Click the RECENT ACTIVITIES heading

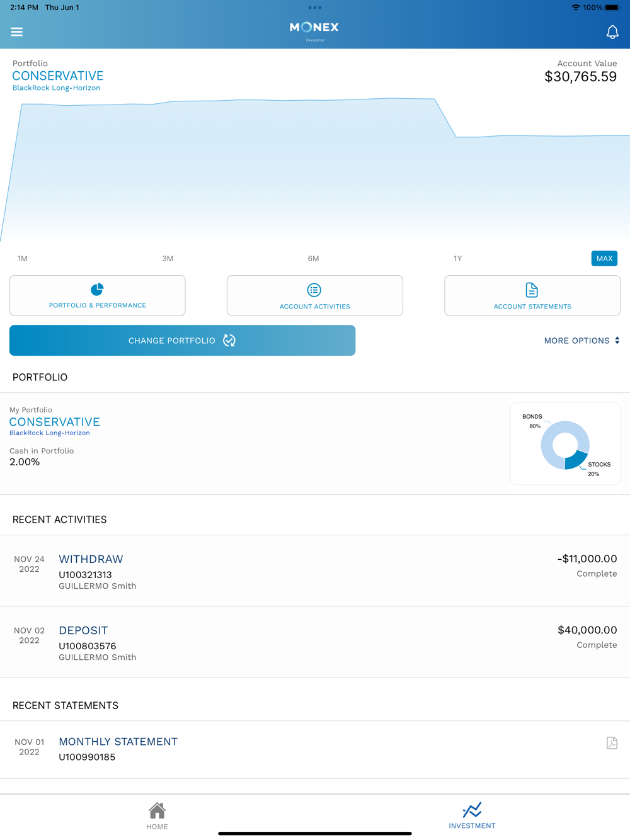pyautogui.click(x=59, y=519)
